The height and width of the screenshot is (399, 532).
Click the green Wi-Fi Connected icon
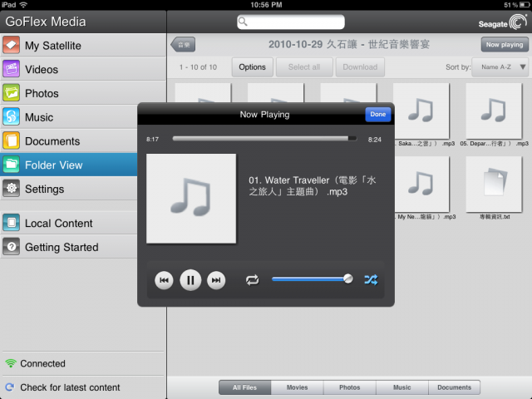pos(11,363)
